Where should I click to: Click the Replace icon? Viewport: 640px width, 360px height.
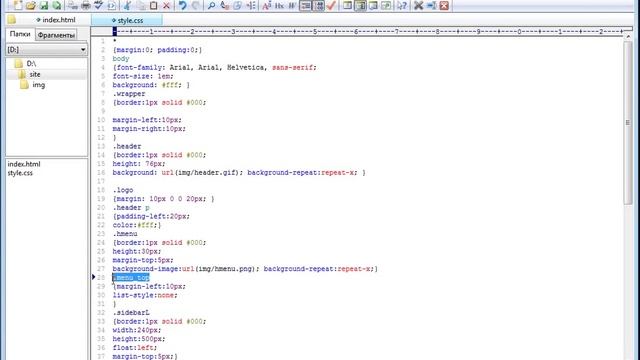coord(224,5)
